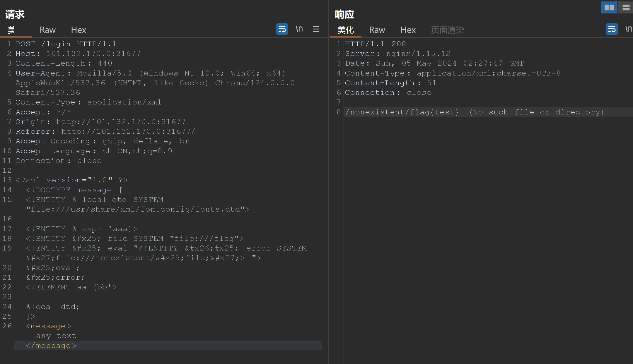The height and width of the screenshot is (364, 633).
Task: Click the Host header line in request
Action: [x=78, y=54]
